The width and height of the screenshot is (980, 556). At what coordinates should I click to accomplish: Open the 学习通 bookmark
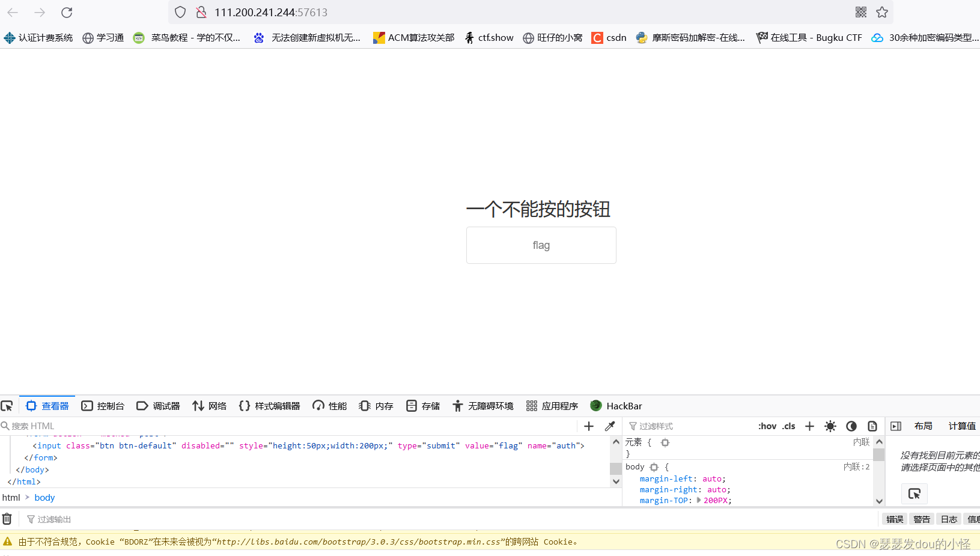(103, 37)
